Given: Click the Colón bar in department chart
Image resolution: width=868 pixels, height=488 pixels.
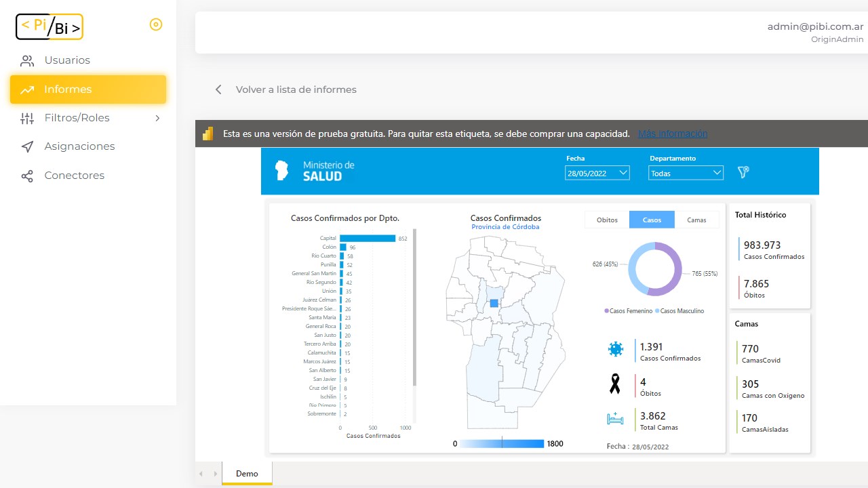Looking at the screenshot, I should tap(343, 247).
